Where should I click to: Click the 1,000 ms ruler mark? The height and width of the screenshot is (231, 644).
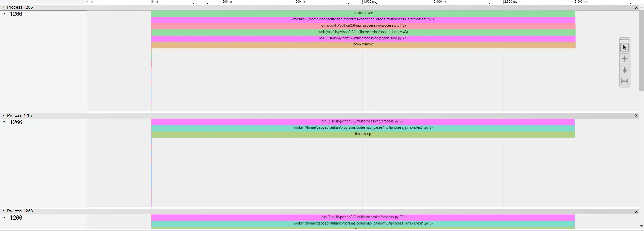coord(299,2)
